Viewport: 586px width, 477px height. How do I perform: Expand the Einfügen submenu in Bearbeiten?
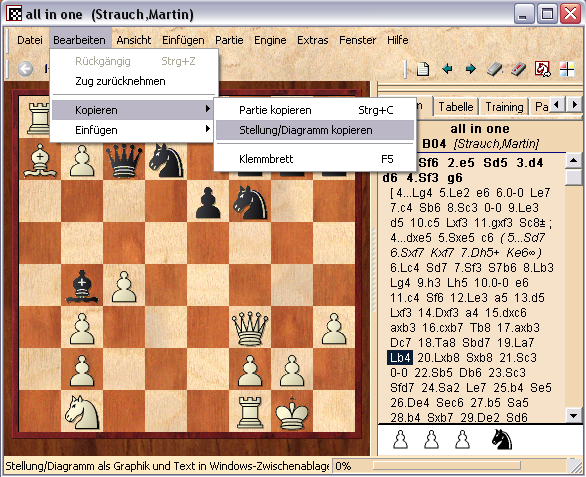point(133,130)
